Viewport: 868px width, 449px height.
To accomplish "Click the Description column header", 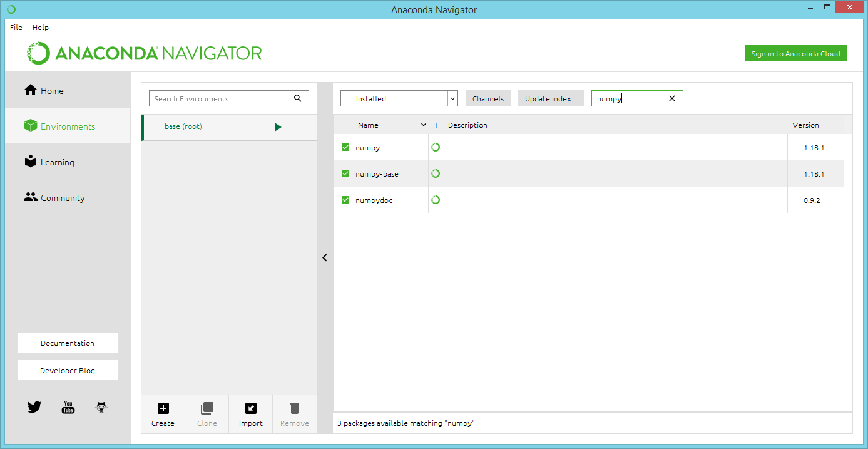I will click(467, 125).
